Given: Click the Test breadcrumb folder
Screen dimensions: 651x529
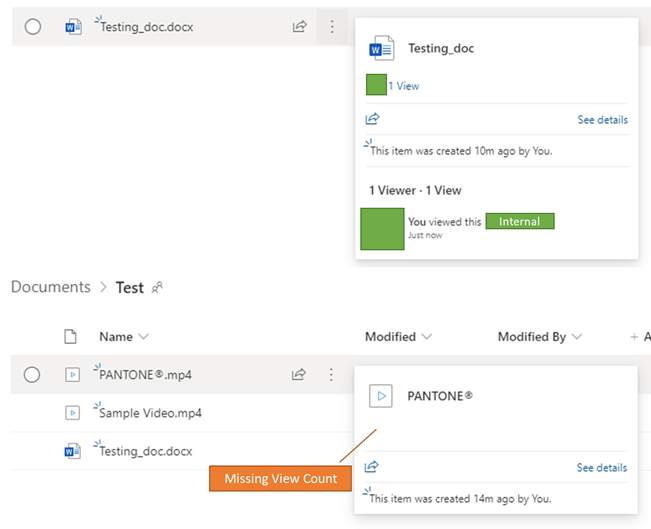Looking at the screenshot, I should tap(130, 287).
